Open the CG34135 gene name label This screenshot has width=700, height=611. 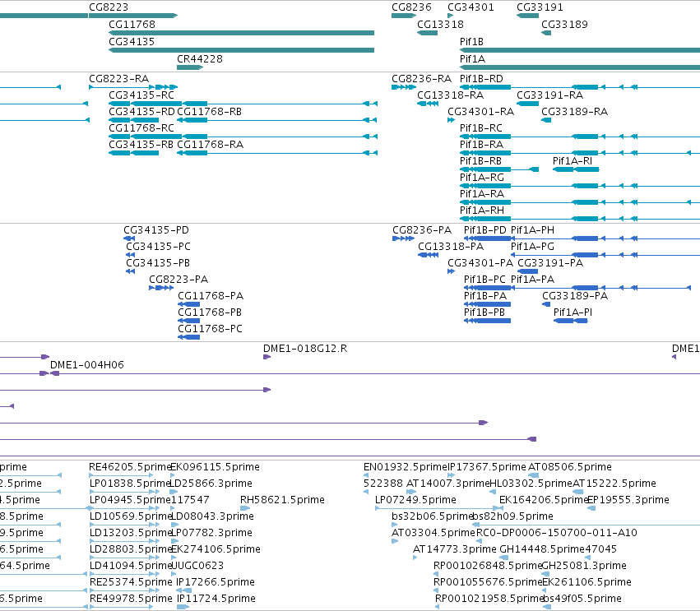(132, 42)
